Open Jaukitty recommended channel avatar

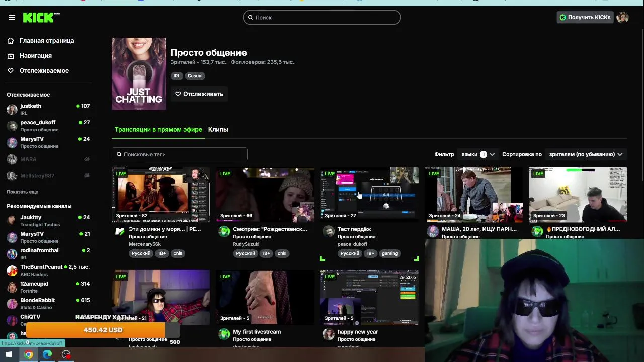[x=12, y=221]
